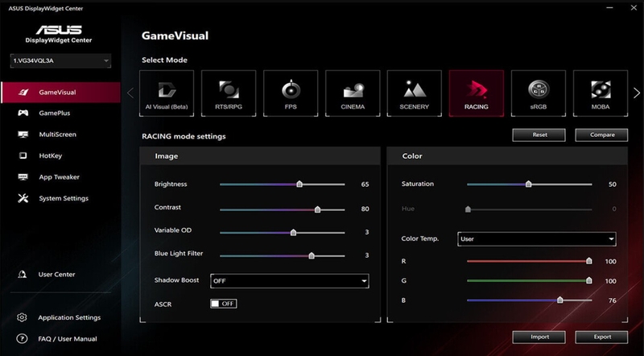Open Application Settings link
The width and height of the screenshot is (644, 356).
click(69, 317)
